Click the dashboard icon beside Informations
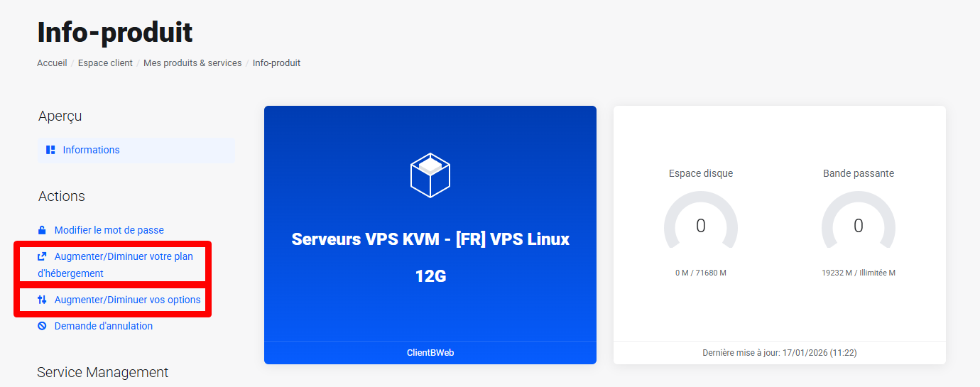 coord(50,150)
